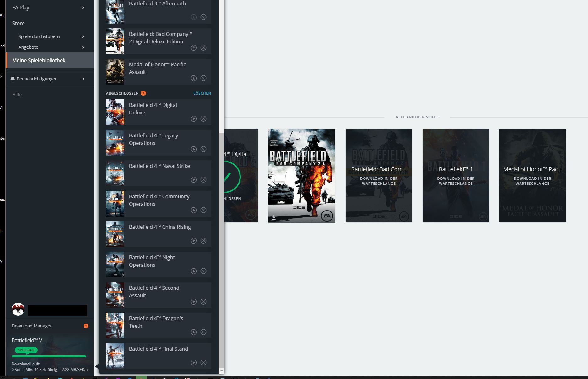Image resolution: width=588 pixels, height=379 pixels.
Task: Dismiss Battlefield 4 Second Assault entry
Action: tap(203, 301)
